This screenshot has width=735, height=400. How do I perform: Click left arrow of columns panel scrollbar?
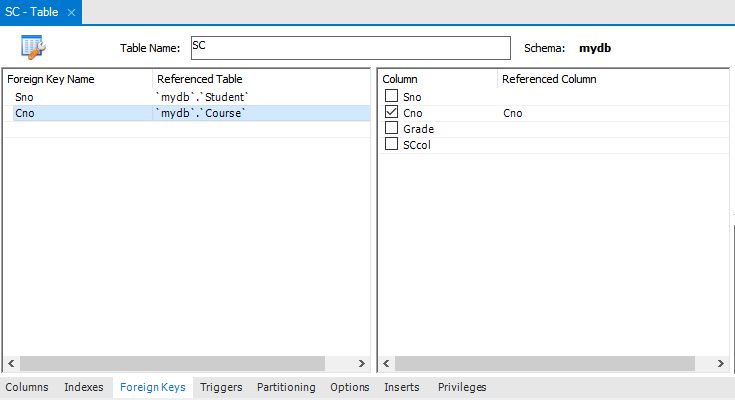coord(387,363)
